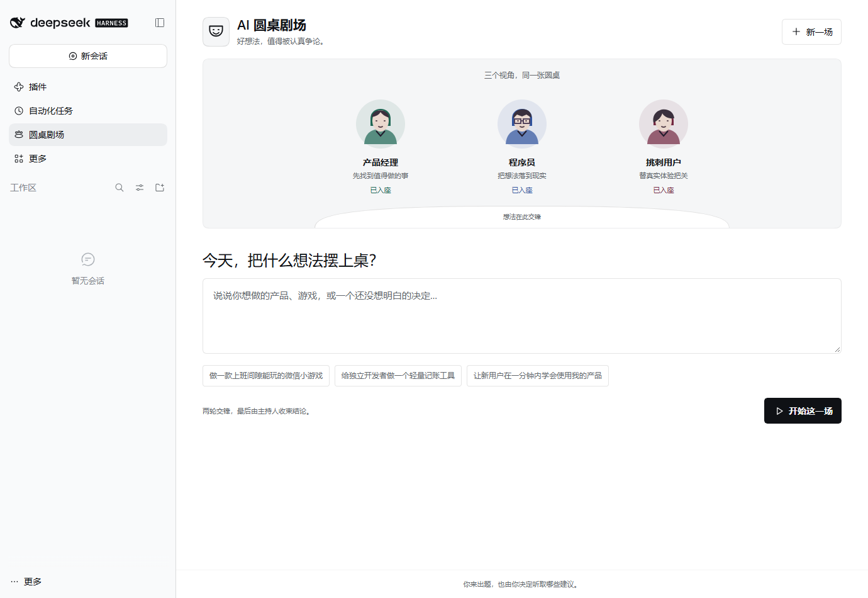Click the 好想法，值得被认真争论 subtitle
The image size is (868, 598).
(x=282, y=42)
